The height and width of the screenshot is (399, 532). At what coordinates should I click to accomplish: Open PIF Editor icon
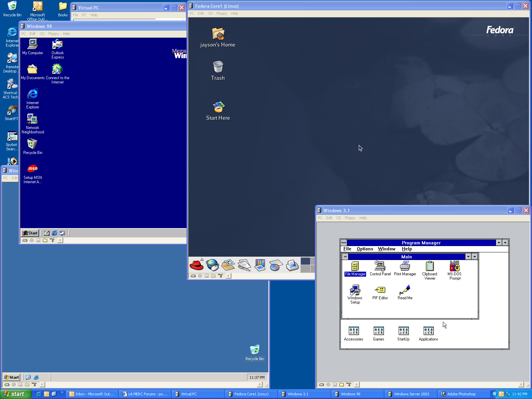(380, 293)
